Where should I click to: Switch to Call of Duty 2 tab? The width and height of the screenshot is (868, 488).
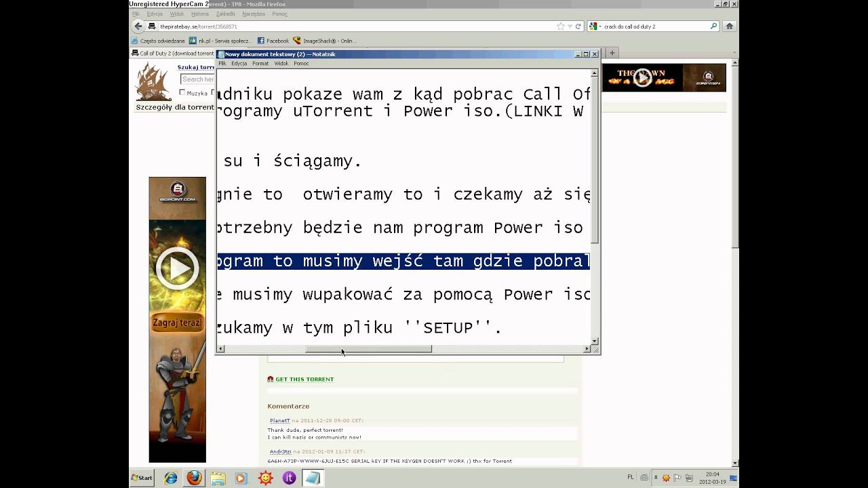click(174, 53)
